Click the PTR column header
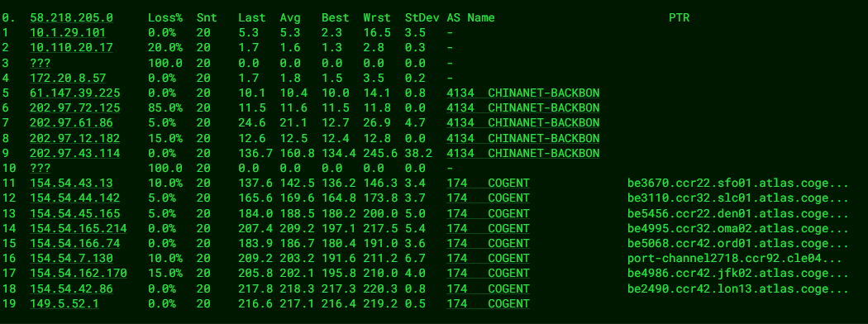The image size is (868, 324). click(x=679, y=17)
